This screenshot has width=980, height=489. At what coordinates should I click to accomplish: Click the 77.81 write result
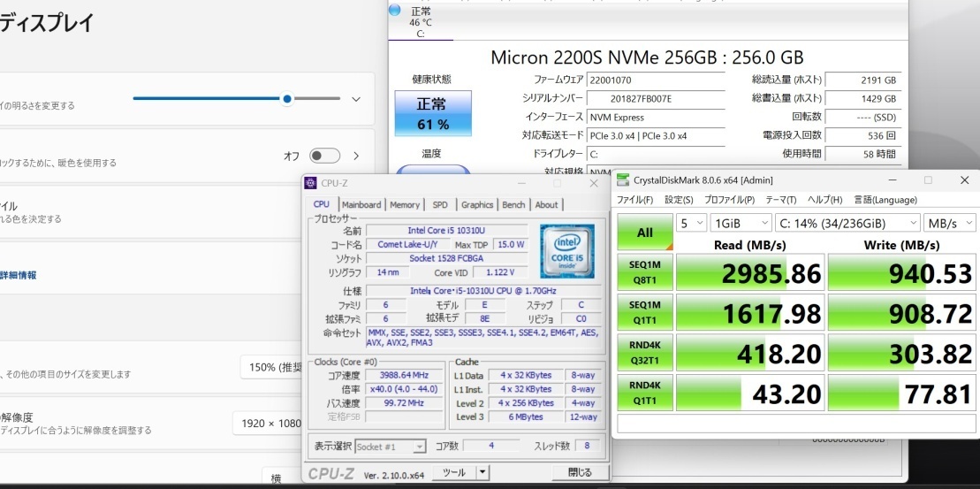pyautogui.click(x=902, y=393)
